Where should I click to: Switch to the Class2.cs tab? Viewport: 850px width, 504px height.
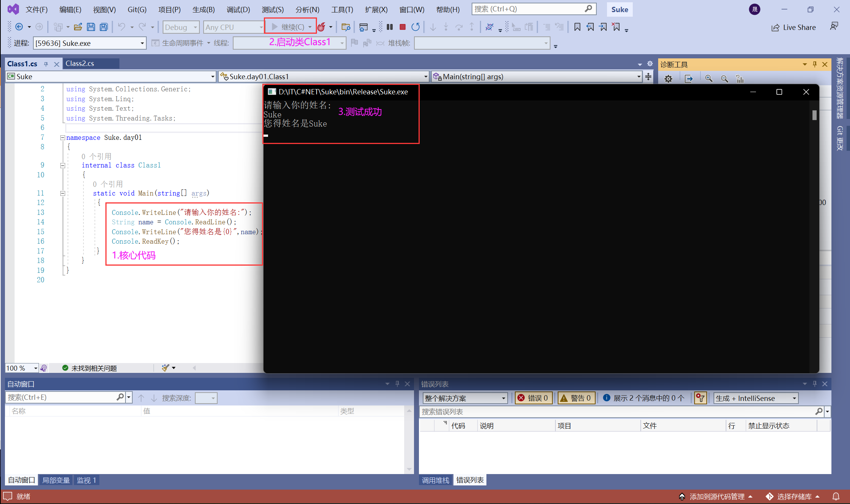pos(80,63)
